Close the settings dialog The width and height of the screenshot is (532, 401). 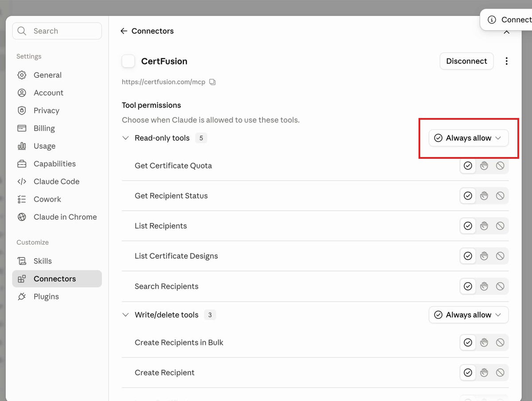click(507, 32)
